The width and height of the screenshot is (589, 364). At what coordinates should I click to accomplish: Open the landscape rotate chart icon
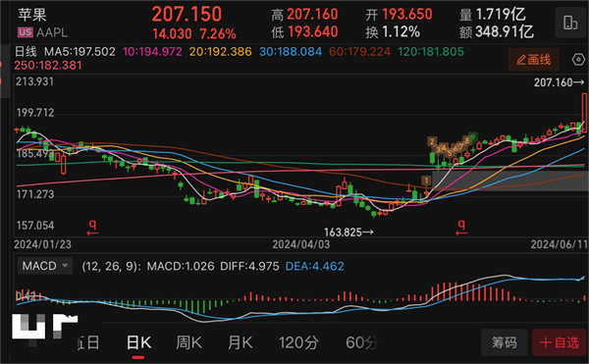(570, 23)
